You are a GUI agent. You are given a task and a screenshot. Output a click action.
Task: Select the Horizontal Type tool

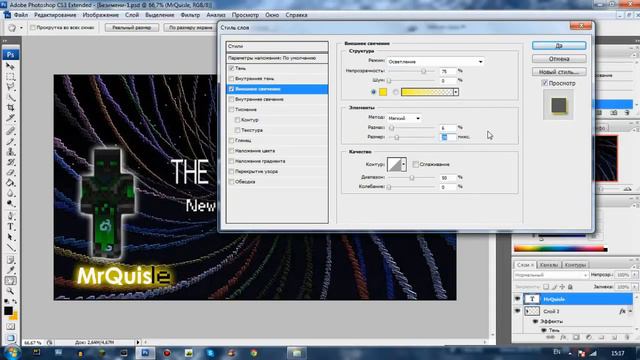point(10,227)
